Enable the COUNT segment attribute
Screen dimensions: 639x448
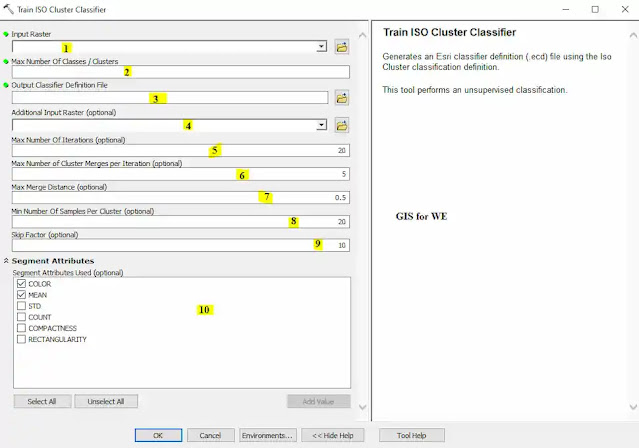coord(22,317)
